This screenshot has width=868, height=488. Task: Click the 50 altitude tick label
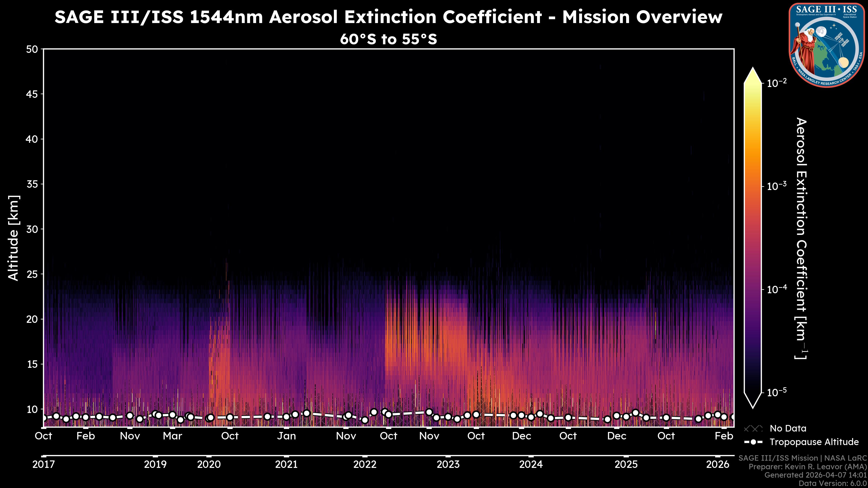pos(32,49)
